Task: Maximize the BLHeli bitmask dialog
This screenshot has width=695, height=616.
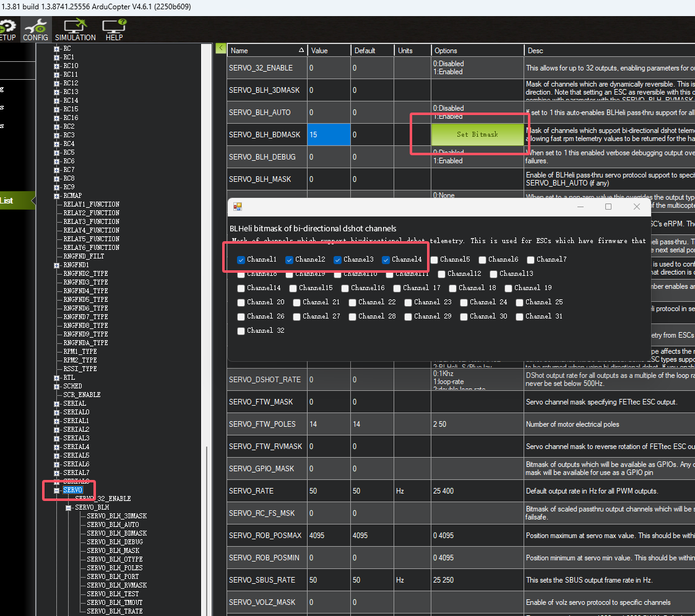Action: point(608,207)
